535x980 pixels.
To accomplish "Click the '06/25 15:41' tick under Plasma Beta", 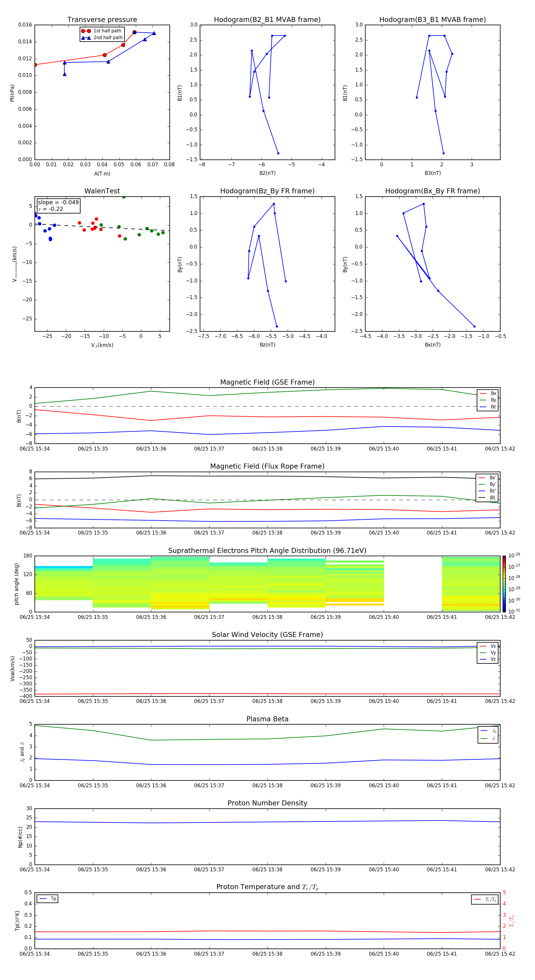I will coord(442,785).
